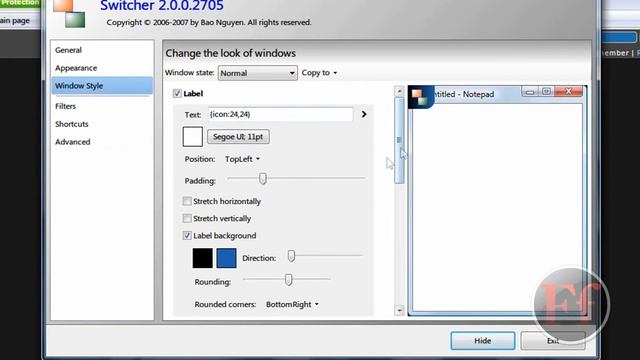Image resolution: width=640 pixels, height=360 pixels.
Task: Pick the white label text color swatch
Action: [x=193, y=136]
